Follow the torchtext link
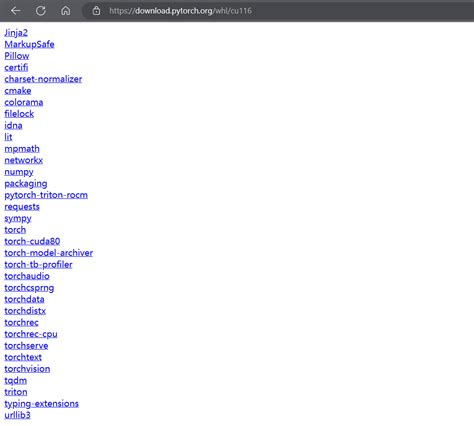The height and width of the screenshot is (426, 474). [23, 357]
